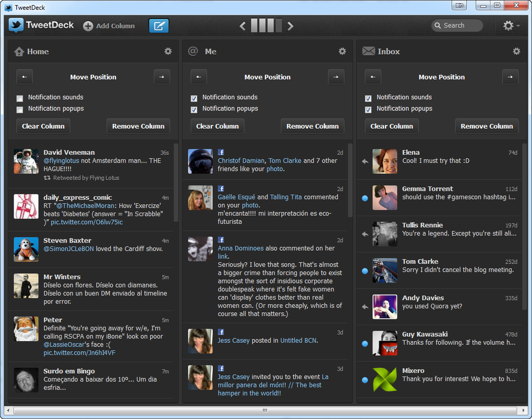Click the Home column house icon

pyautogui.click(x=19, y=52)
